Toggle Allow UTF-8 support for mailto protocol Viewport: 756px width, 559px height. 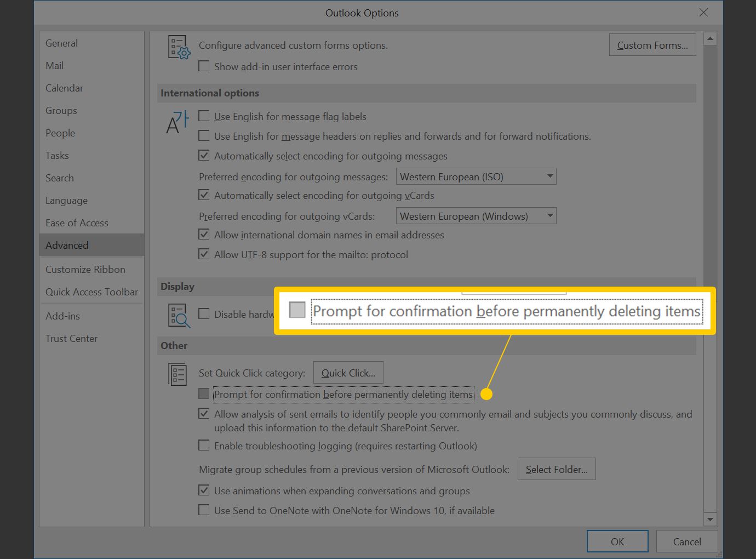point(204,254)
